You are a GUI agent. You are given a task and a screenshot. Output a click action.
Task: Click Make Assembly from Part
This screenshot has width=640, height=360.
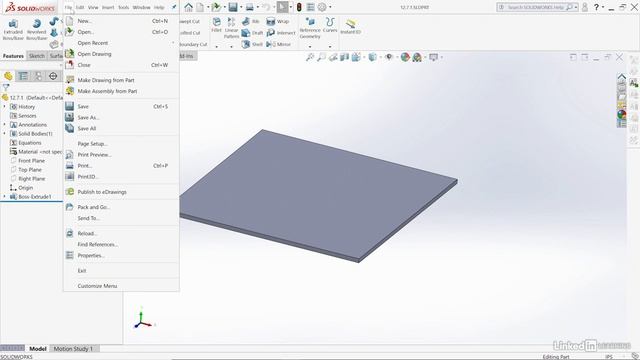coord(121,91)
